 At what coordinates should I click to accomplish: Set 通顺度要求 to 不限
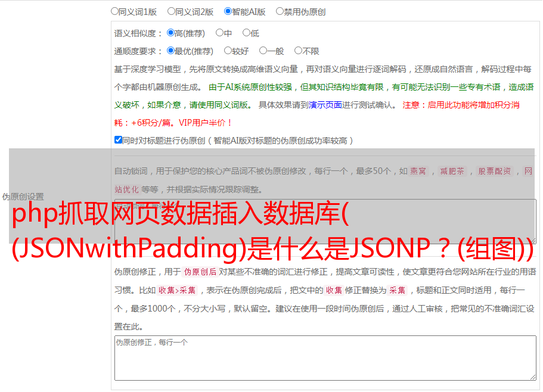click(298, 51)
